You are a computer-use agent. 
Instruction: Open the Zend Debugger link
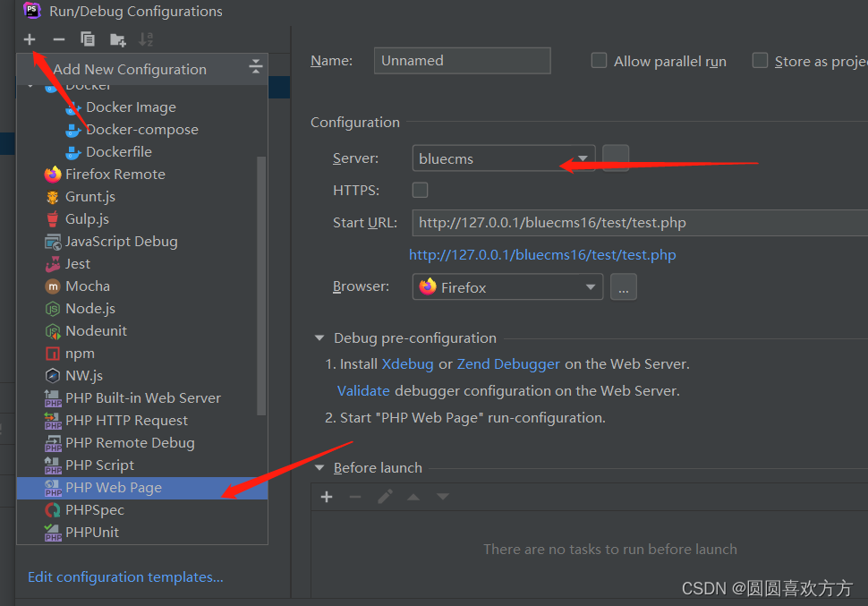coord(508,364)
